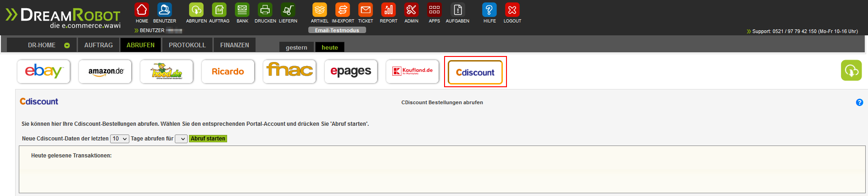Viewport: 868px width, 196px height.
Task: Click the BENUTZER text under the toolbar
Action: 152,30
